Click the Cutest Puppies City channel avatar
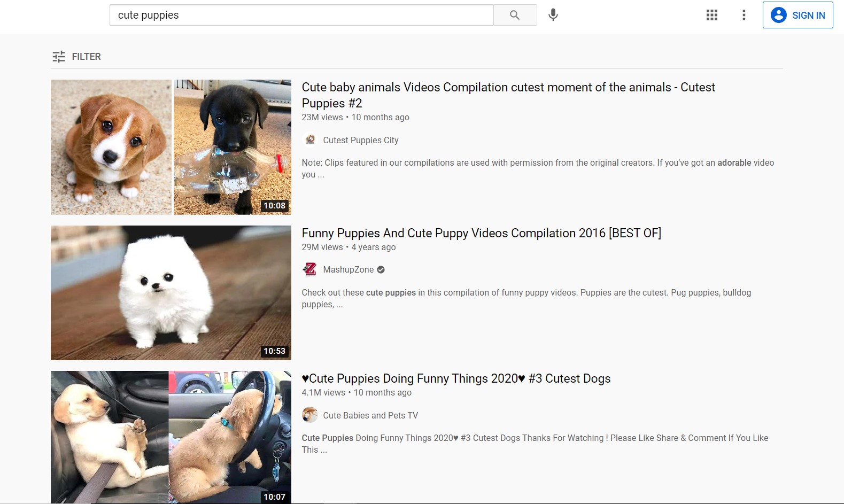The image size is (844, 504). (x=310, y=140)
